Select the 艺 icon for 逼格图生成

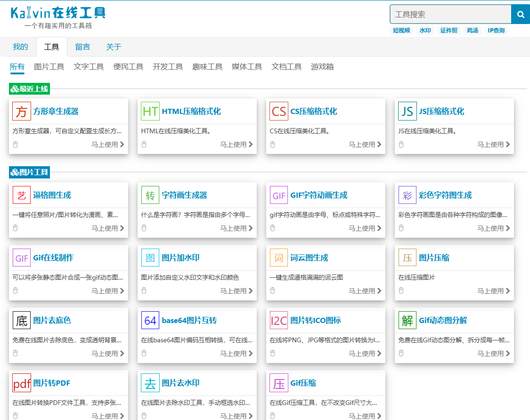point(21,195)
